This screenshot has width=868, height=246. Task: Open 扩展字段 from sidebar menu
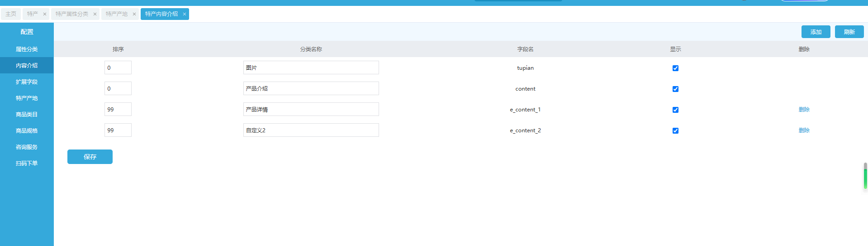coord(27,82)
